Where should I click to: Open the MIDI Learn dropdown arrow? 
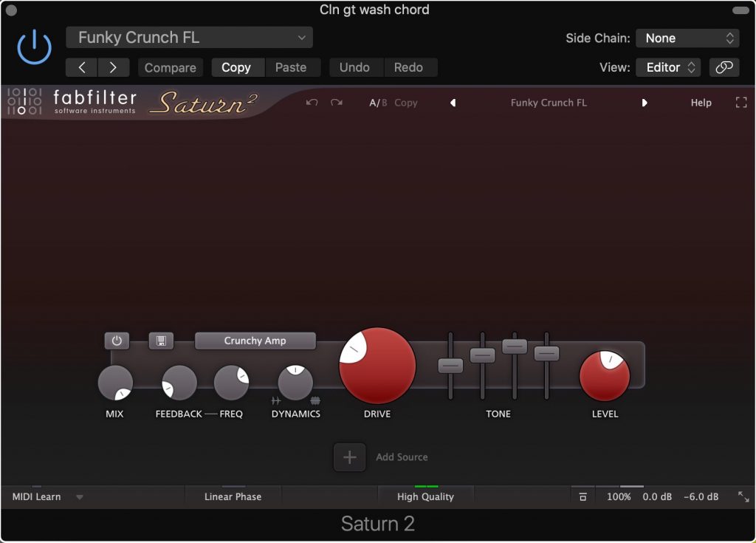pos(80,497)
